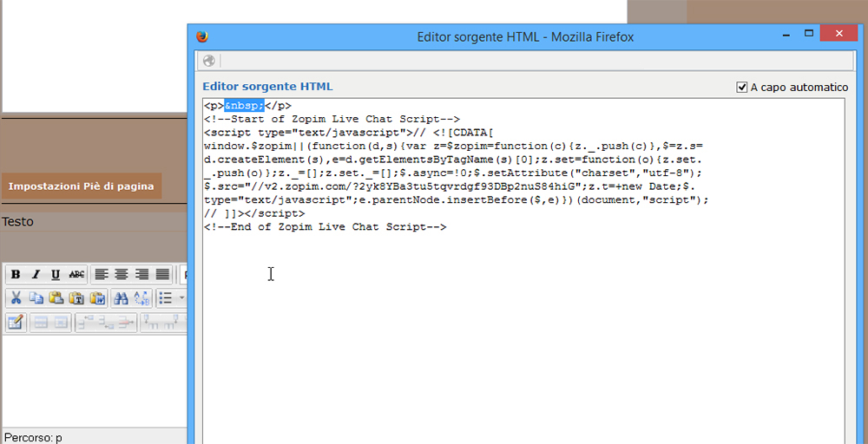Close the Editor sorgente HTML window
868x444 pixels.
[838, 33]
